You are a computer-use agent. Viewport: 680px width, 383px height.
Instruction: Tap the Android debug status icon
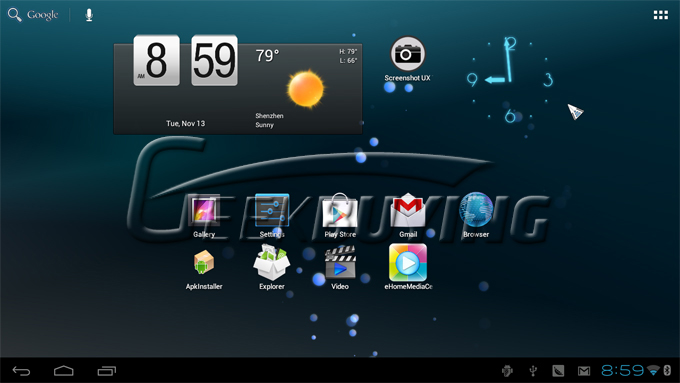point(507,370)
